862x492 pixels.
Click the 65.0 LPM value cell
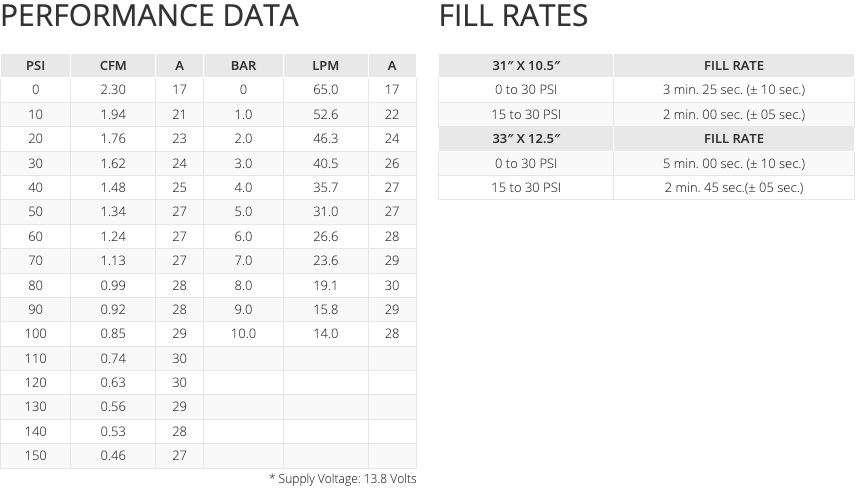coord(326,90)
